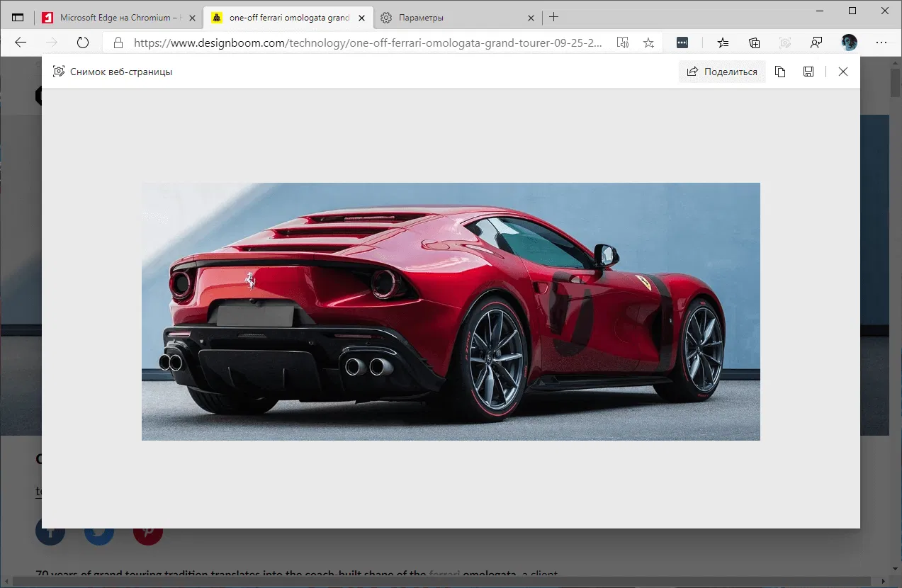Open the Edge profile avatar
The image size is (902, 588).
848,43
